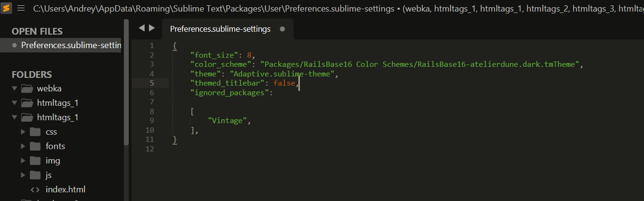Click the "theme" key in editor
This screenshot has width=644, height=201.
coord(206,74)
